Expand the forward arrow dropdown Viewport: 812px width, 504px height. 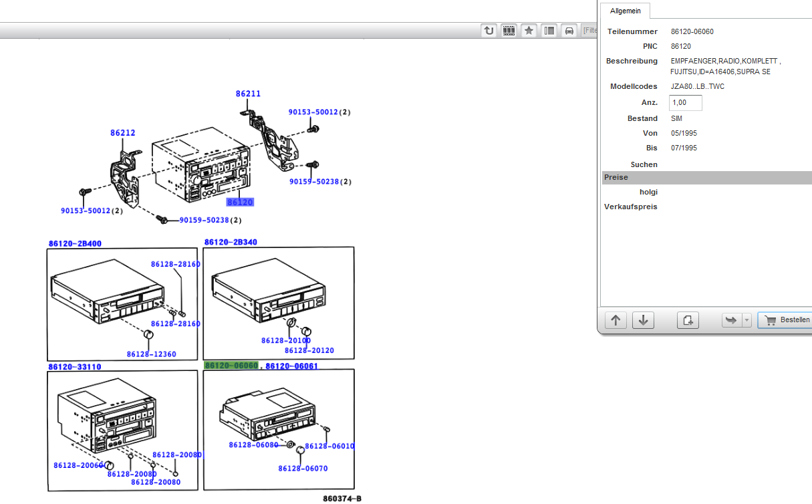coord(747,320)
